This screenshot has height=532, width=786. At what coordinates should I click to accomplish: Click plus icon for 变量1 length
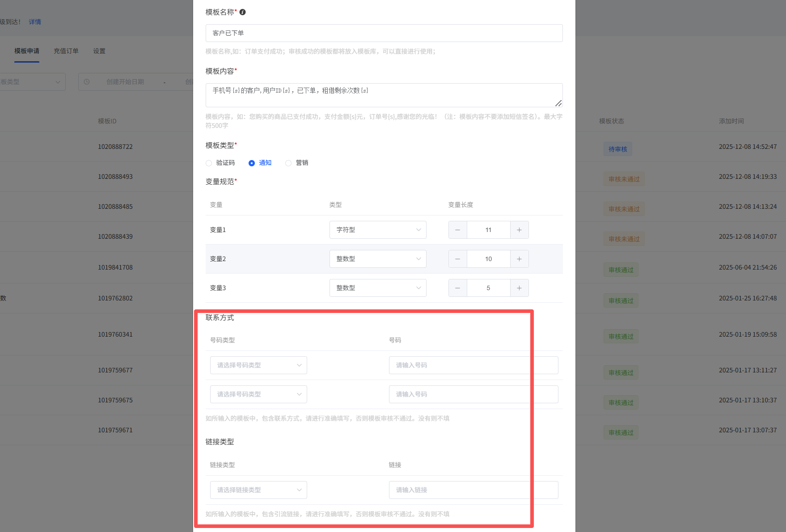click(519, 230)
